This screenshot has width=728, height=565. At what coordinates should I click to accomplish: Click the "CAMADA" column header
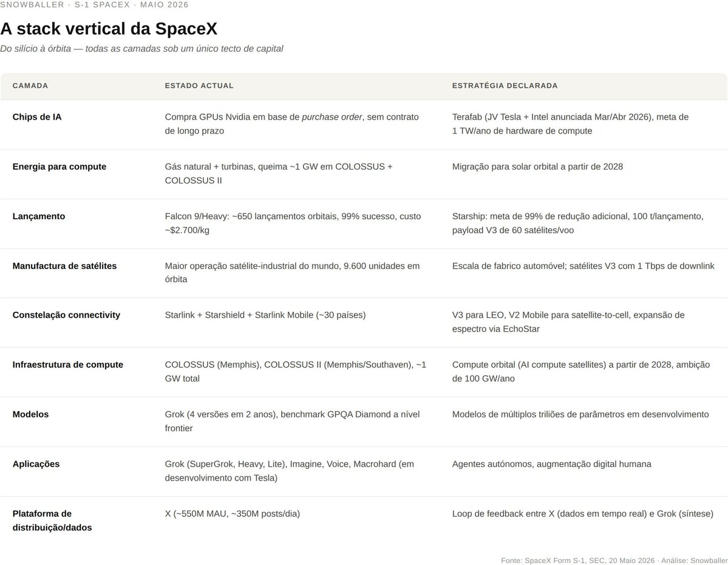pyautogui.click(x=30, y=86)
